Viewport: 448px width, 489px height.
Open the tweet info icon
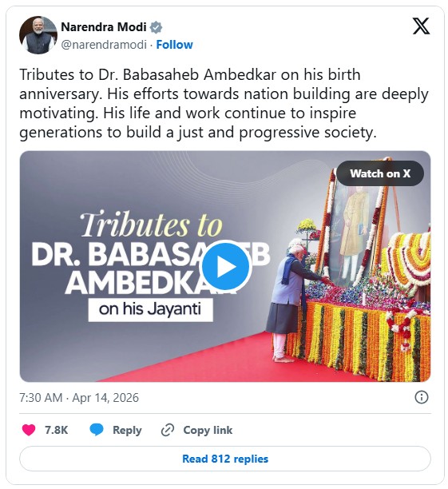click(x=422, y=397)
